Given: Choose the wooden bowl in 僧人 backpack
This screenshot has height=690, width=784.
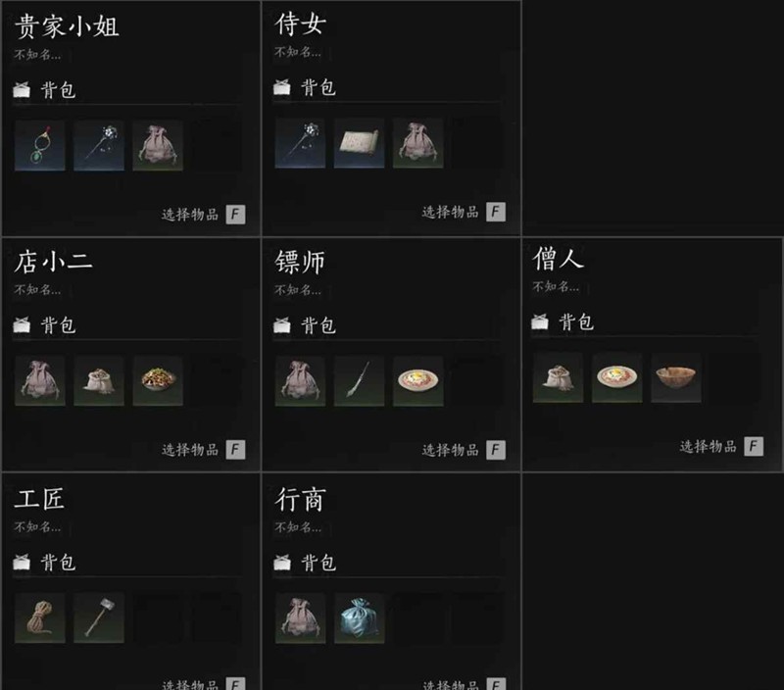Looking at the screenshot, I should (676, 377).
